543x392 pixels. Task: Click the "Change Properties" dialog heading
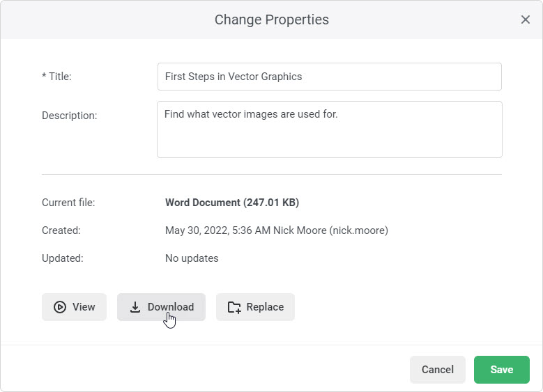(x=271, y=19)
